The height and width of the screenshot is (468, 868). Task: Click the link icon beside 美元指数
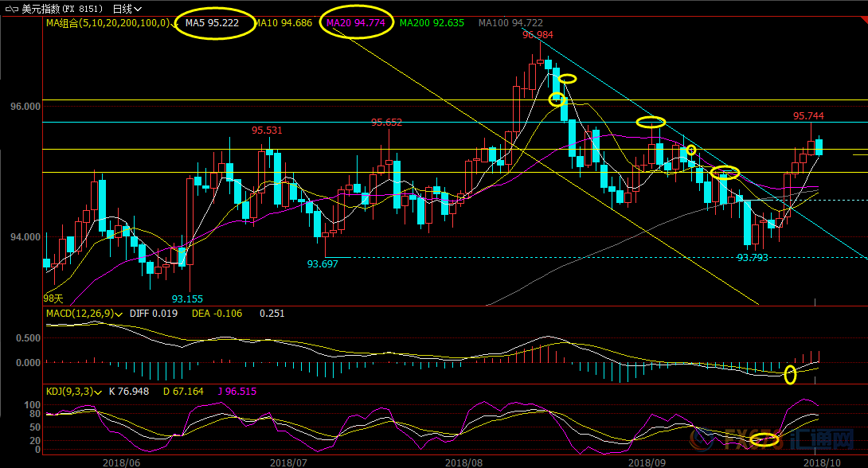coord(12,10)
